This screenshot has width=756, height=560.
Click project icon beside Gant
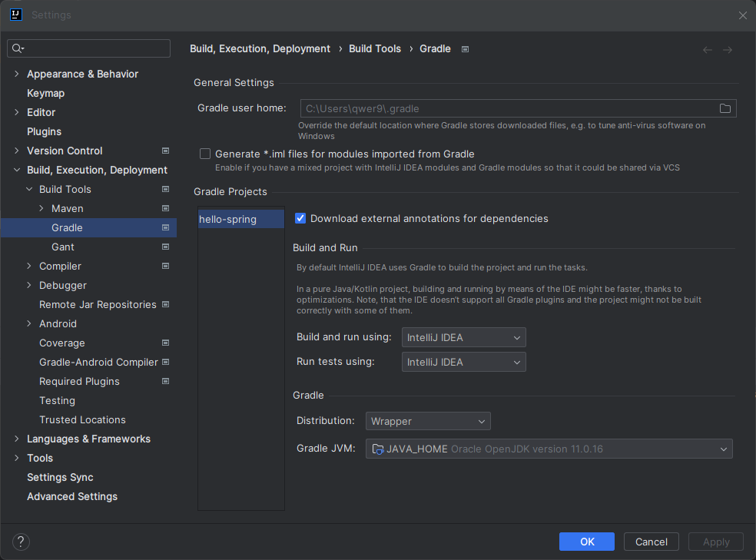pos(165,247)
